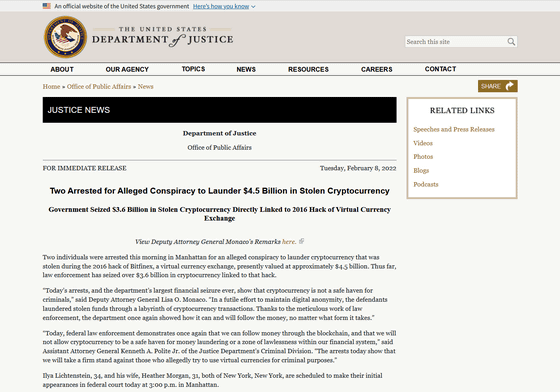Follow the 'here' remarks link

[289, 242]
